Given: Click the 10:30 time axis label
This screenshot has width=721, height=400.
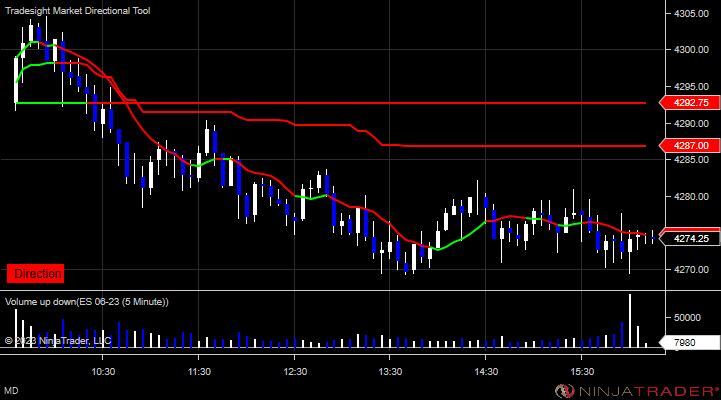Looking at the screenshot, I should 103,371.
